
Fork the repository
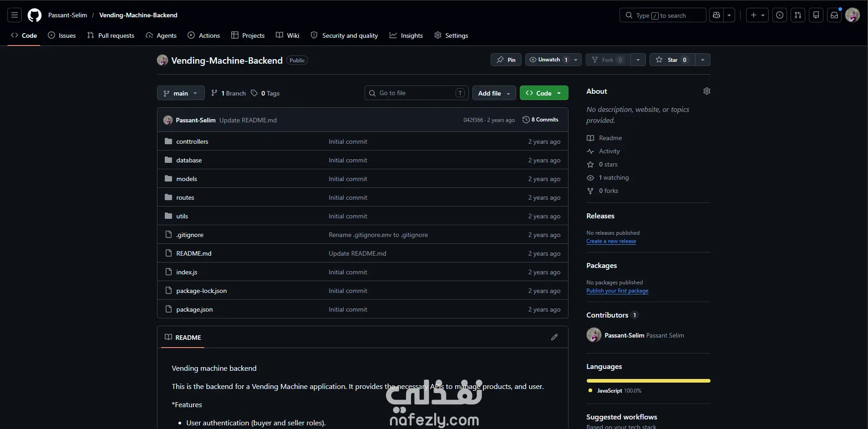coord(608,60)
